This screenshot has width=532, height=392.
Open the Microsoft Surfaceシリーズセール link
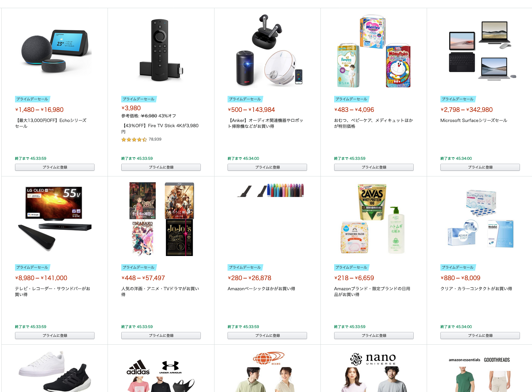pos(474,120)
